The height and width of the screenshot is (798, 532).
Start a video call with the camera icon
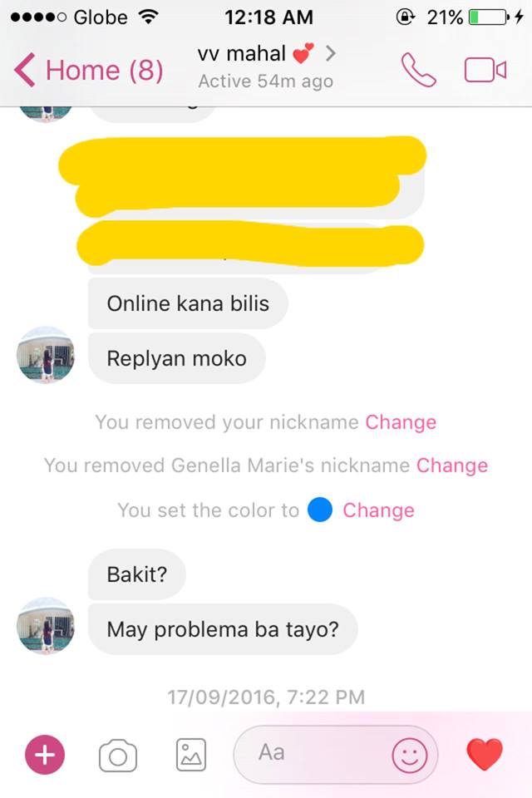pyautogui.click(x=485, y=70)
